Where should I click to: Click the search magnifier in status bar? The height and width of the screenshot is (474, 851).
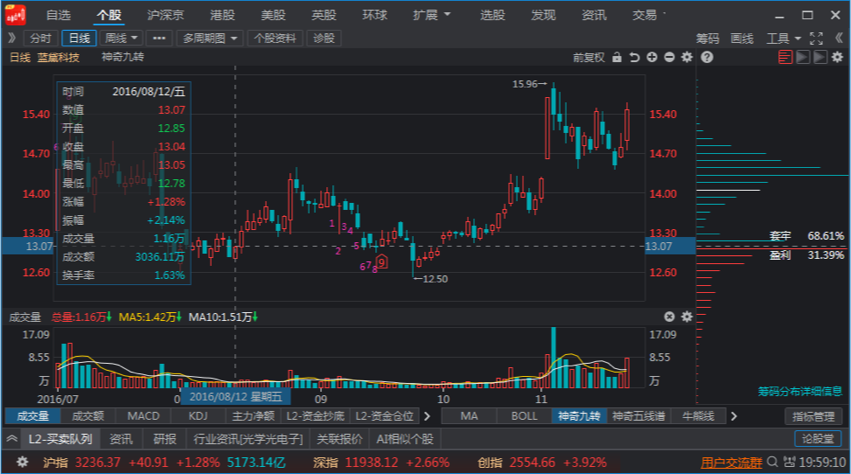pos(772,462)
